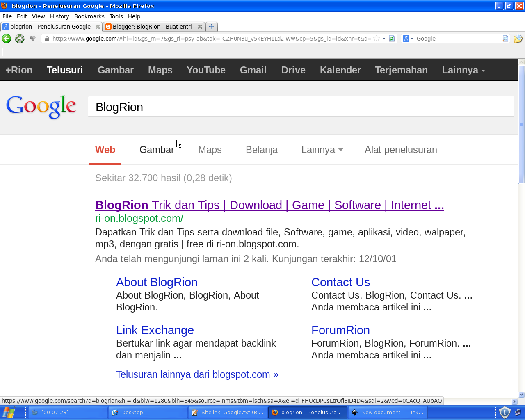Switch to Belanja search results tab
This screenshot has height=420, width=525.
[262, 150]
